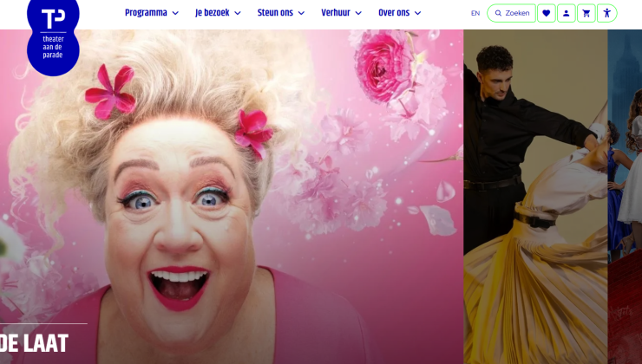Image resolution: width=642 pixels, height=364 pixels.
Task: Select the Programma menu label
Action: tap(146, 13)
